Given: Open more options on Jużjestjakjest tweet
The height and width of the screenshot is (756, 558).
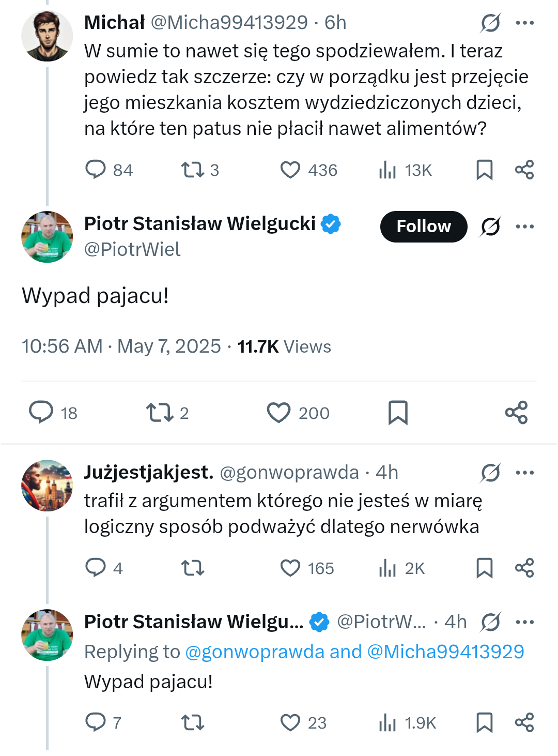Looking at the screenshot, I should click(x=524, y=473).
